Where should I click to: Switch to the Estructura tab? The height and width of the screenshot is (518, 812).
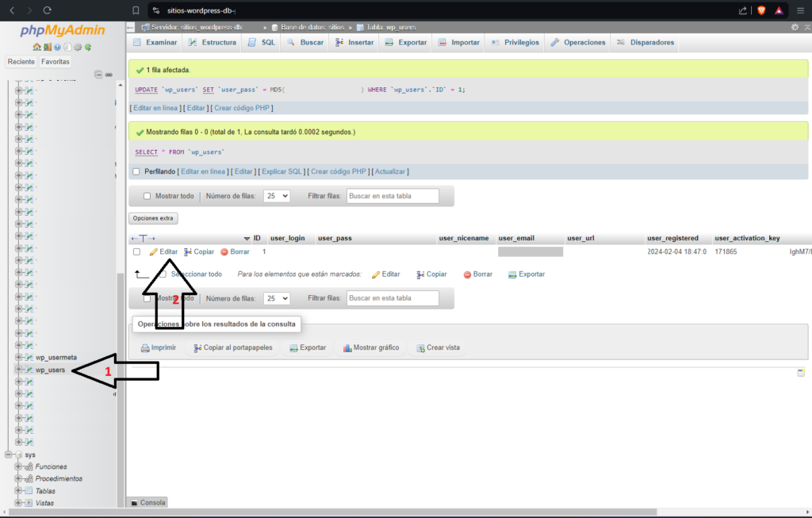(x=212, y=42)
